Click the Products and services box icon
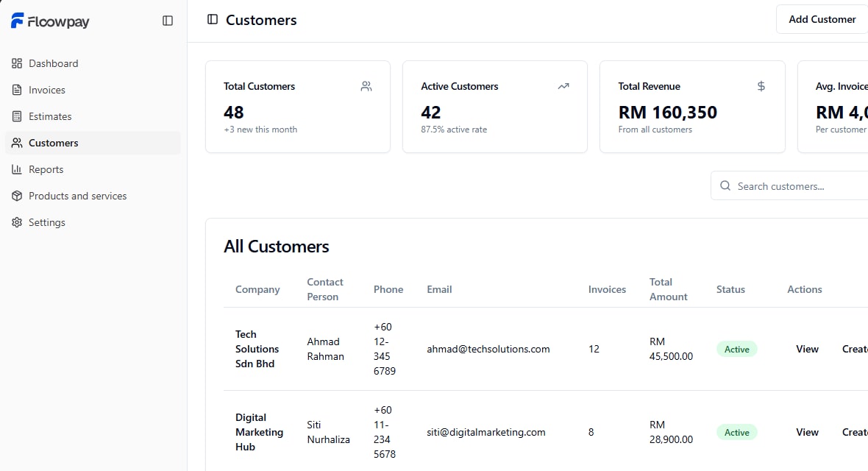 17,196
